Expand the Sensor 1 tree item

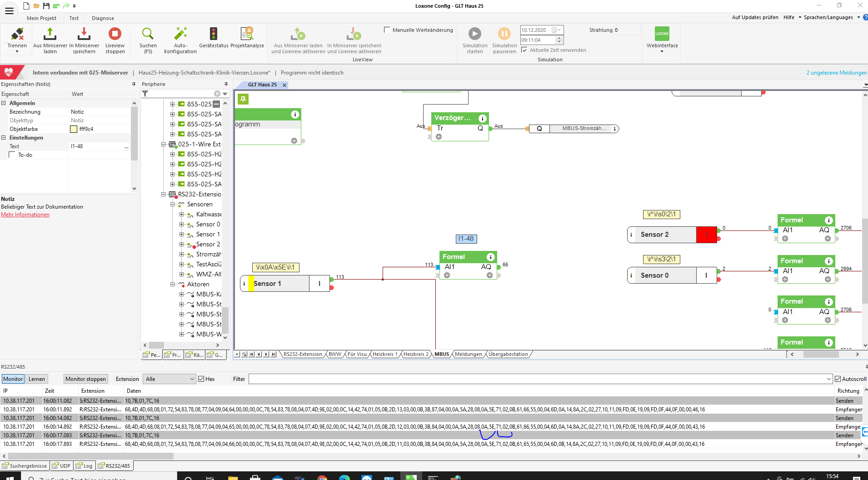(x=182, y=235)
